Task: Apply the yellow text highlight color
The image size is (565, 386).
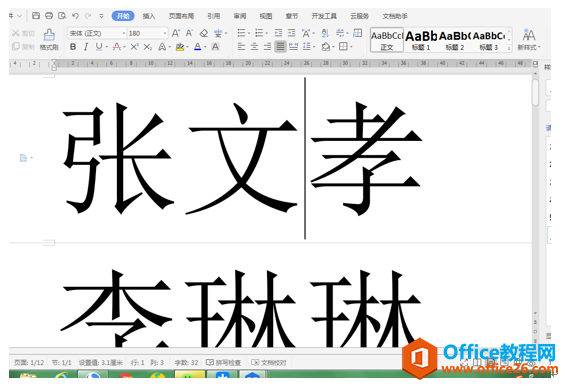Action: coord(180,47)
